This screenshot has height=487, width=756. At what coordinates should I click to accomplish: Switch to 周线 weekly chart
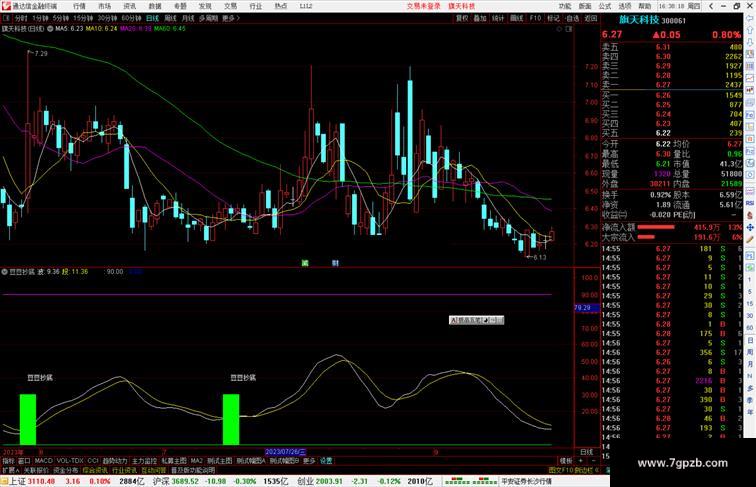171,18
